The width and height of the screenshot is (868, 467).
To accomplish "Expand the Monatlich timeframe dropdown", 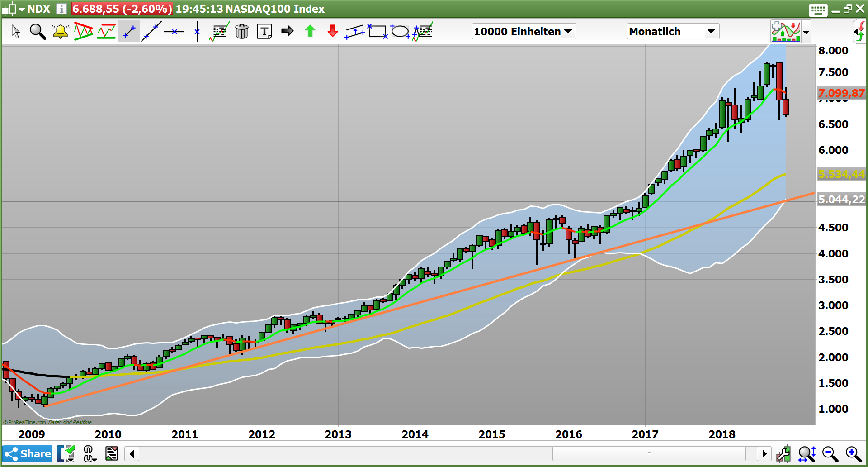I will pyautogui.click(x=673, y=32).
